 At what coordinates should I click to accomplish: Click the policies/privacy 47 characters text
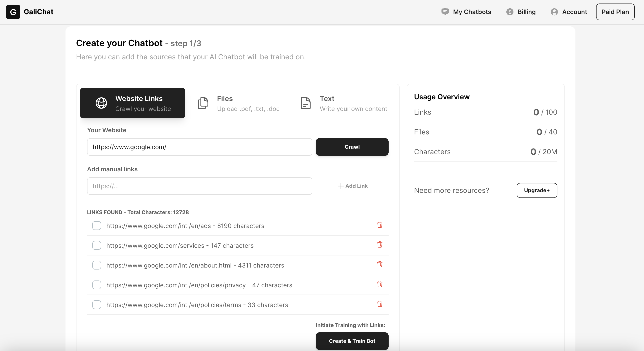[199, 285]
